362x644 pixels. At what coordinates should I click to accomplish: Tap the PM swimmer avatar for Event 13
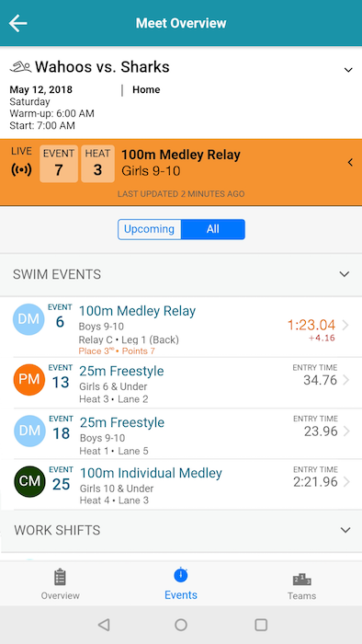(x=29, y=380)
